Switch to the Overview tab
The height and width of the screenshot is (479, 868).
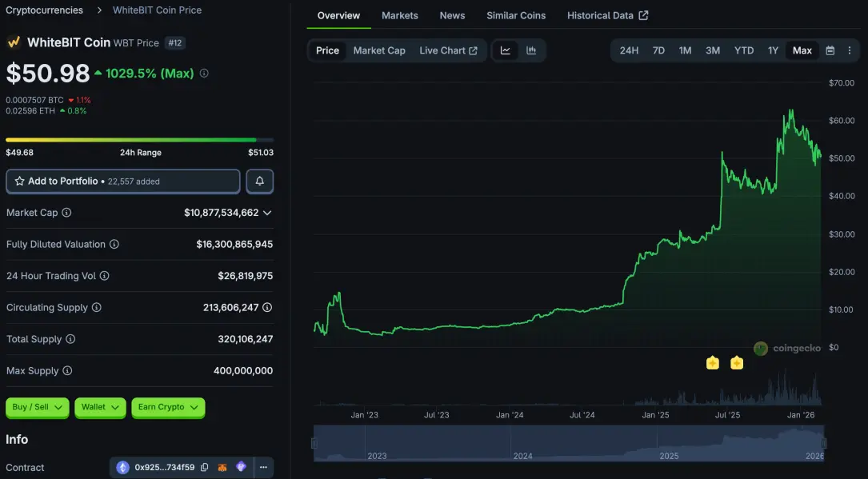click(x=338, y=15)
